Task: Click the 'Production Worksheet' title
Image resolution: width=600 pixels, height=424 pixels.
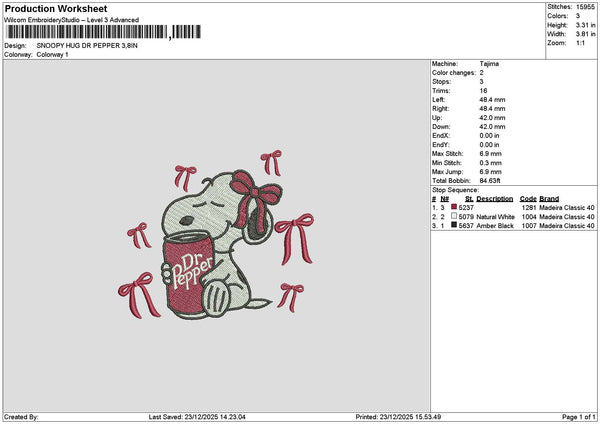Action: click(56, 8)
